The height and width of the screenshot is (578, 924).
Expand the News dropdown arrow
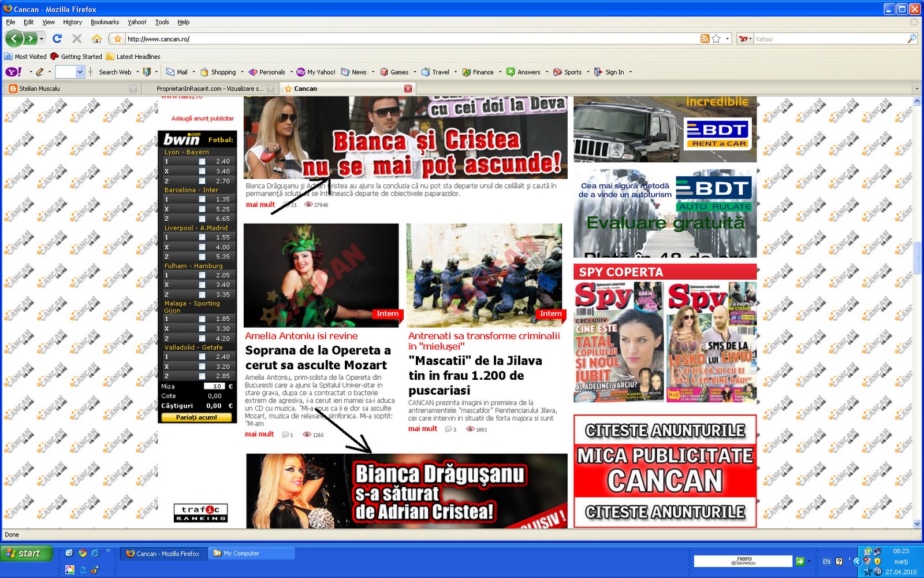tap(373, 72)
